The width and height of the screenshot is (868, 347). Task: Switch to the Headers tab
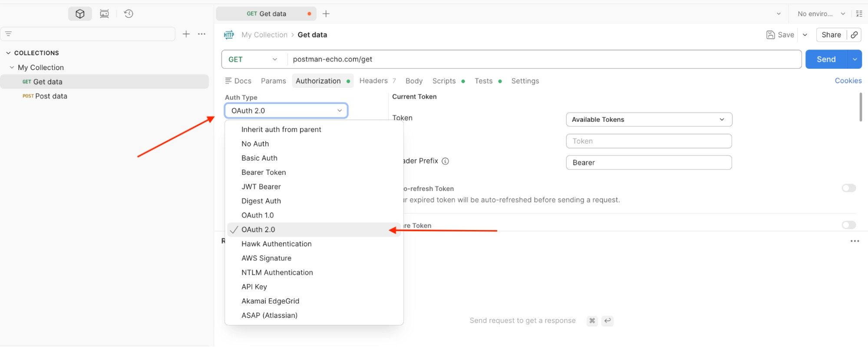[x=377, y=81]
